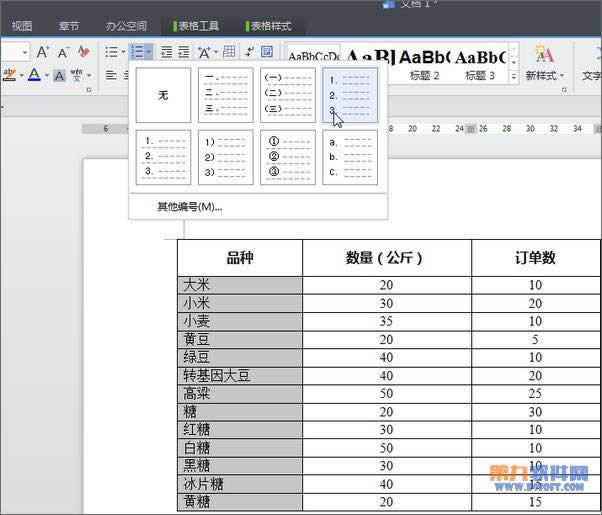
Task: Open the 表格样式 tab
Action: coord(267,26)
